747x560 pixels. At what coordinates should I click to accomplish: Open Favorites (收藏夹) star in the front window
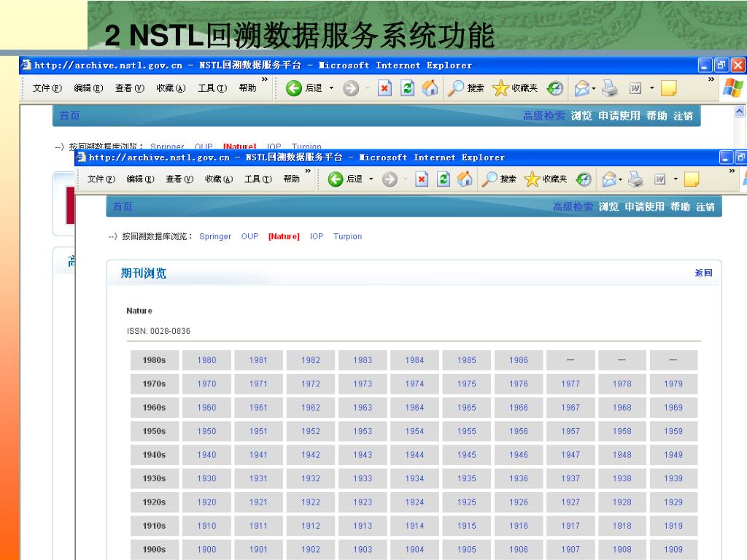click(x=546, y=179)
